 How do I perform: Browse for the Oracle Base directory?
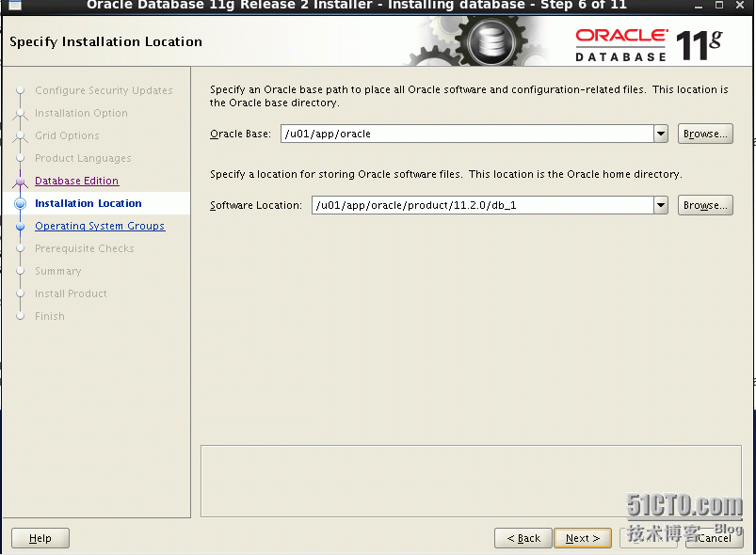pyautogui.click(x=705, y=134)
